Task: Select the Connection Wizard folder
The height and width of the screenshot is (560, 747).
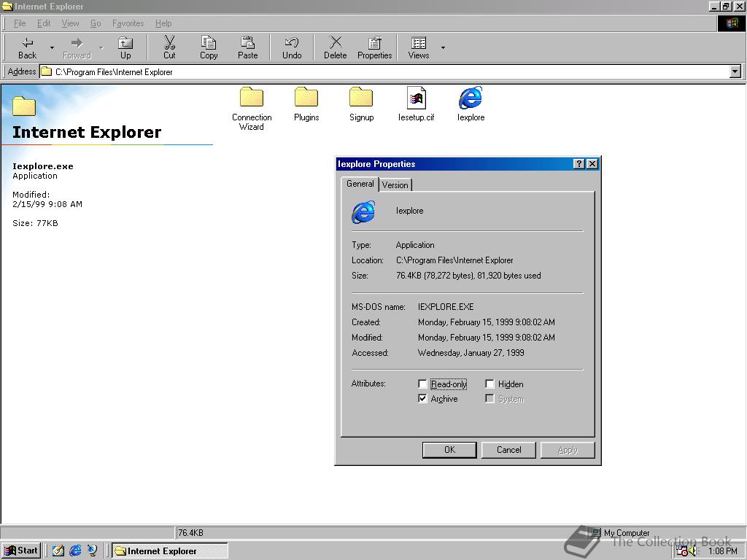Action: click(x=252, y=109)
